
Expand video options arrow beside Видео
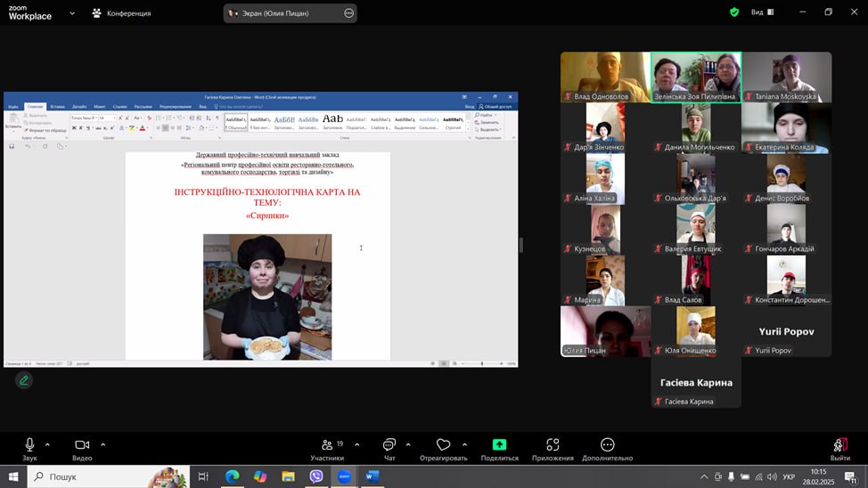102,444
